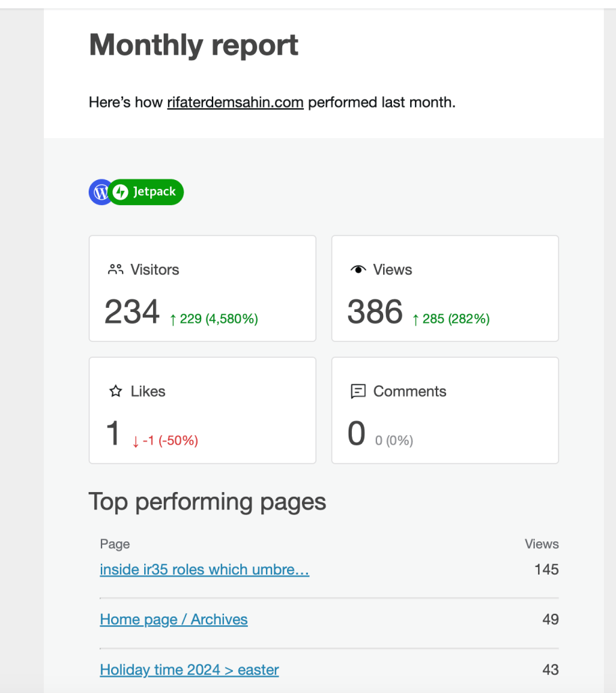
Task: Click the Visitors people icon
Action: coord(116,269)
